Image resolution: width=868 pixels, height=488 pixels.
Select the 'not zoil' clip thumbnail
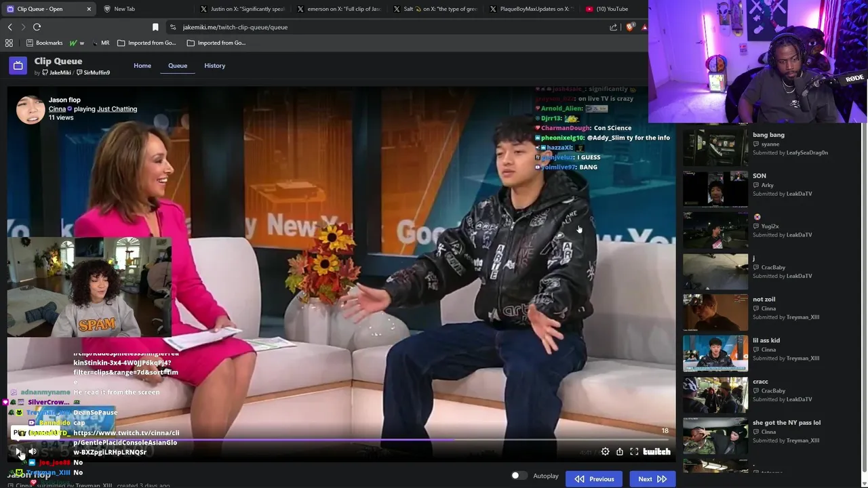(715, 312)
